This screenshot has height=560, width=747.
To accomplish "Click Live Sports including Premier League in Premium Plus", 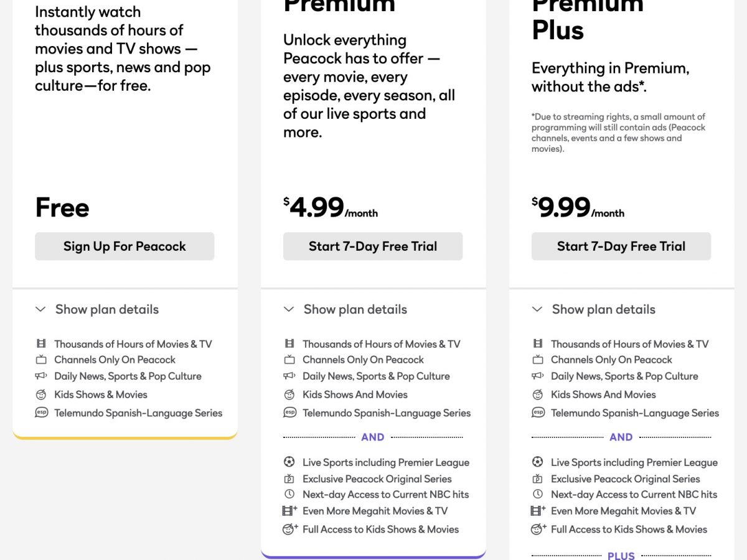I will 634,462.
